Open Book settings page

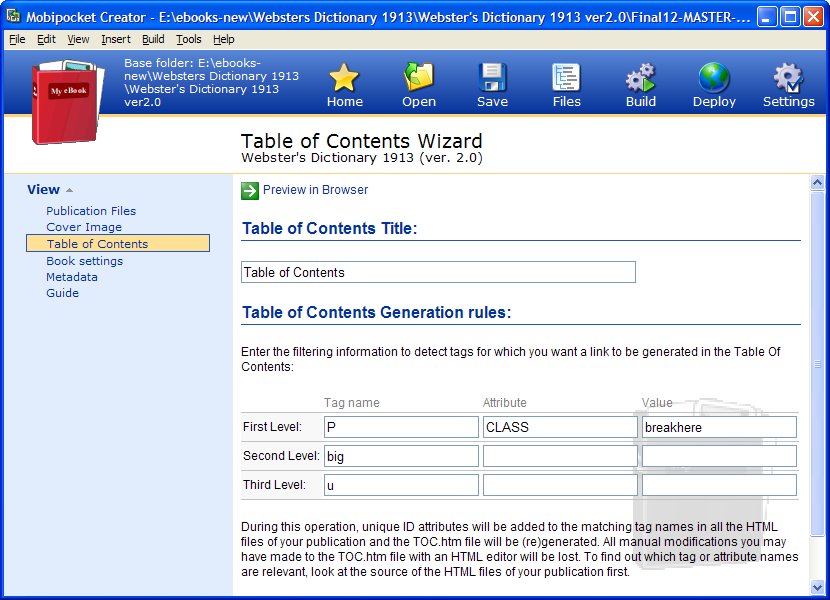pos(84,261)
